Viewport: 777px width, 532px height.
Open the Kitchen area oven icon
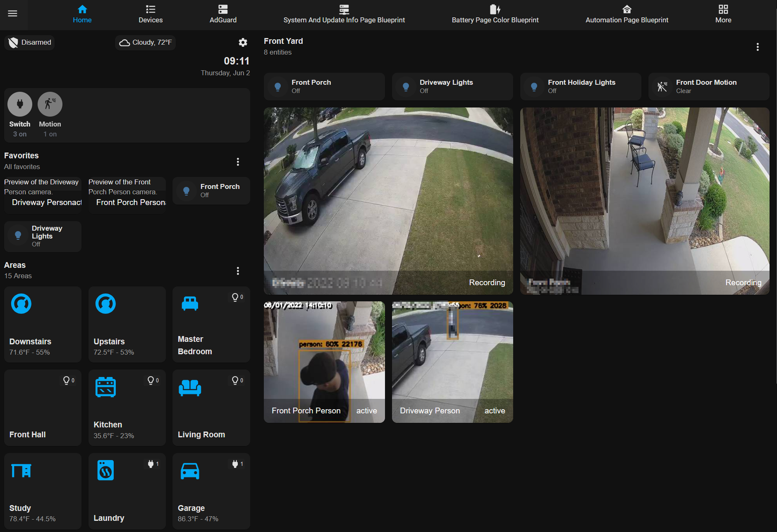coord(105,387)
